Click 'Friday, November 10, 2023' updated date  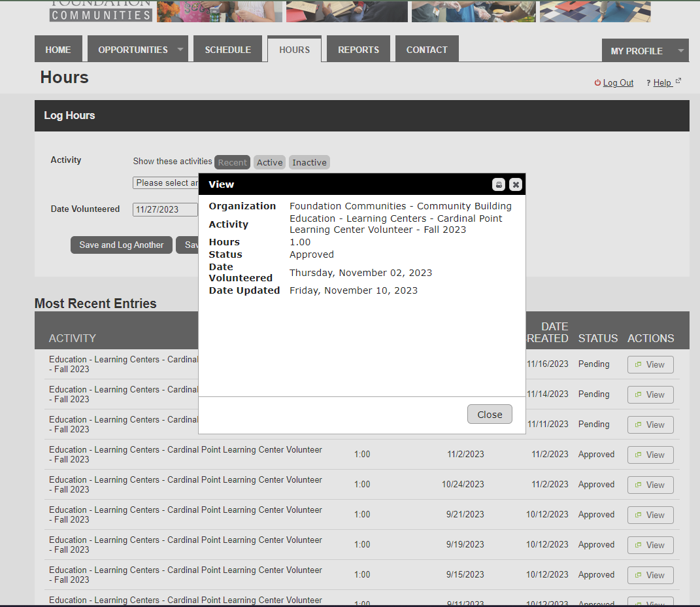point(354,290)
